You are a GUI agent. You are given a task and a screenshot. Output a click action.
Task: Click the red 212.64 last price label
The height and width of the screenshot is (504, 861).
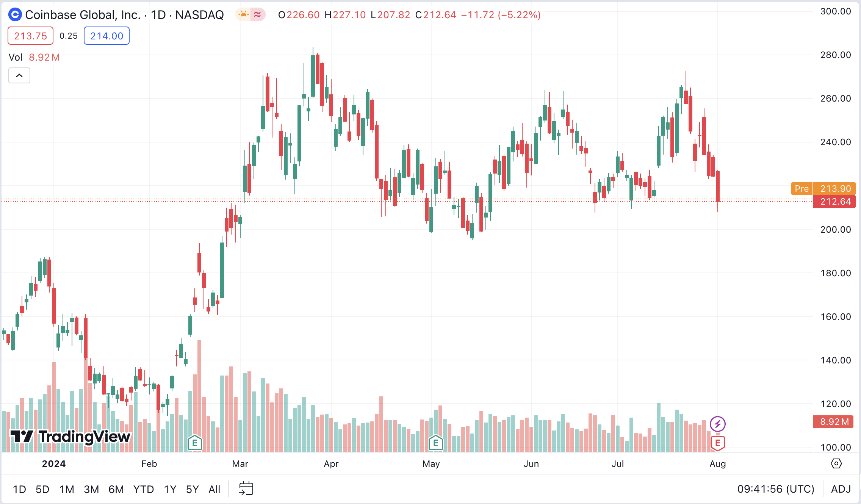834,202
